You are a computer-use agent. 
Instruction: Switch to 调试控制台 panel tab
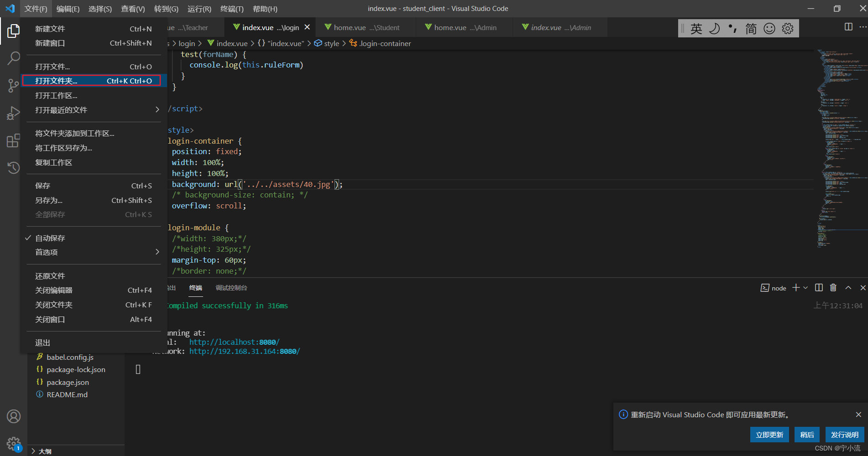(231, 288)
